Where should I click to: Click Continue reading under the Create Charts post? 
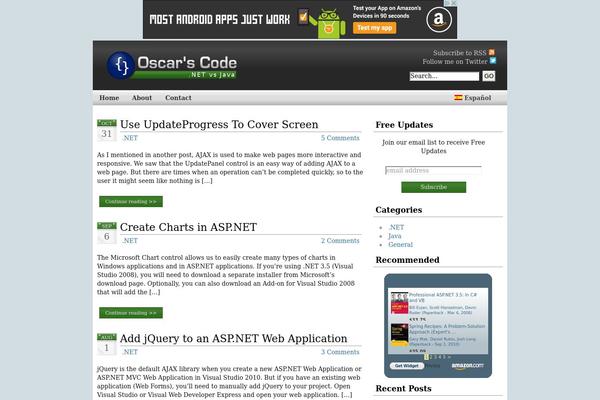[131, 313]
